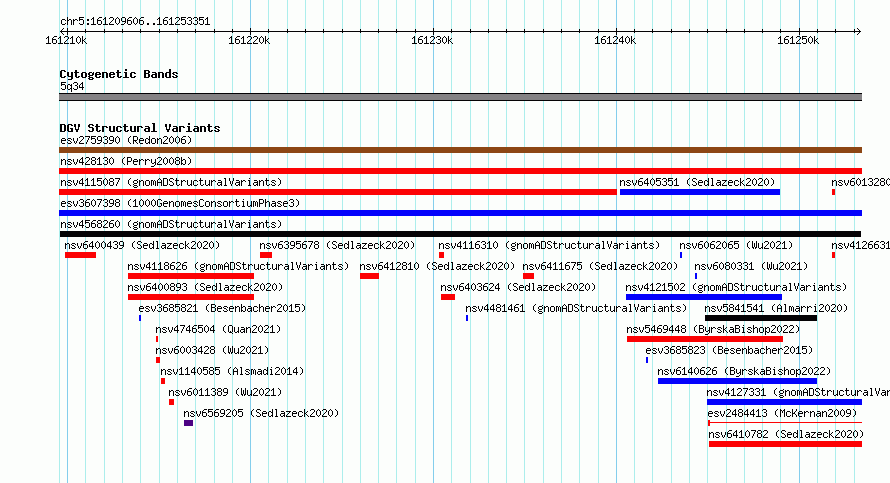Click the red nsv6403624 variant bar
The height and width of the screenshot is (483, 890).
coord(448,297)
